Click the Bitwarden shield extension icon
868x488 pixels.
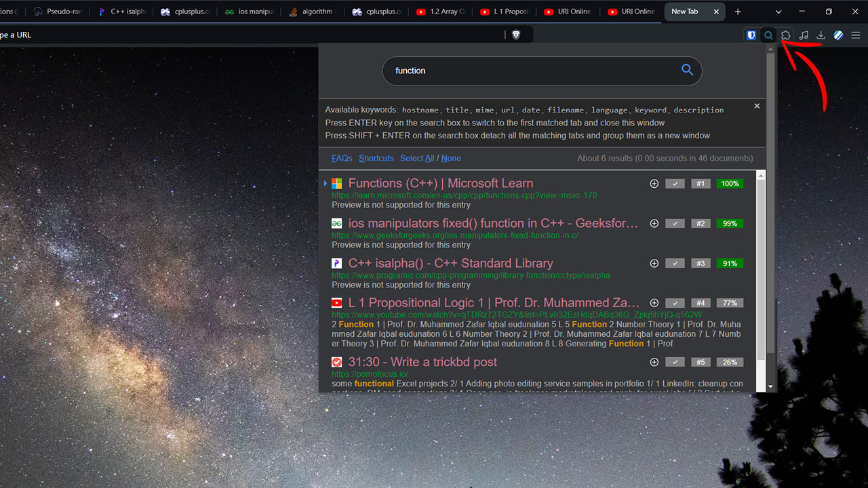[751, 35]
